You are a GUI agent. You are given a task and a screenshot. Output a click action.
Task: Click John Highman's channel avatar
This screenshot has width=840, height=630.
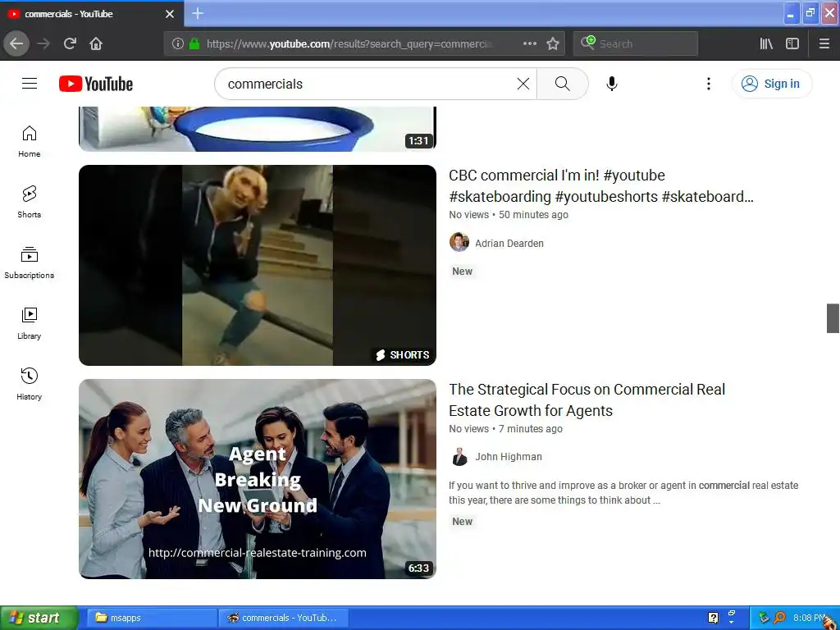459,456
